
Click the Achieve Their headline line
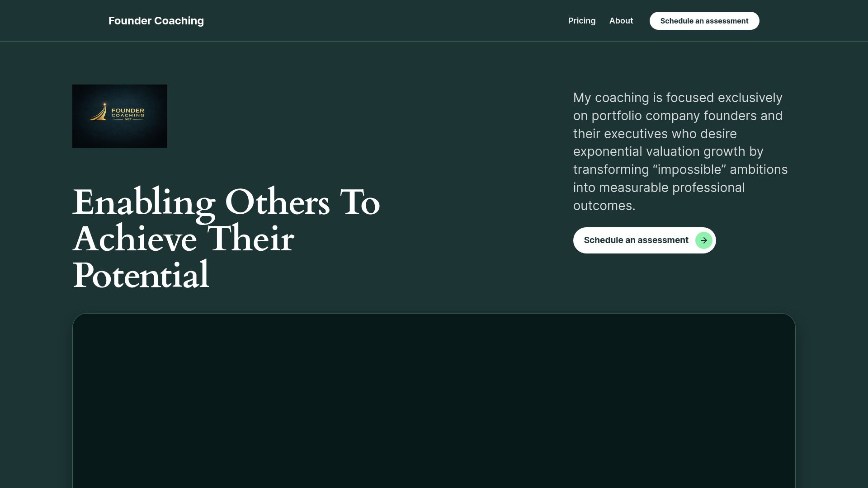(183, 239)
